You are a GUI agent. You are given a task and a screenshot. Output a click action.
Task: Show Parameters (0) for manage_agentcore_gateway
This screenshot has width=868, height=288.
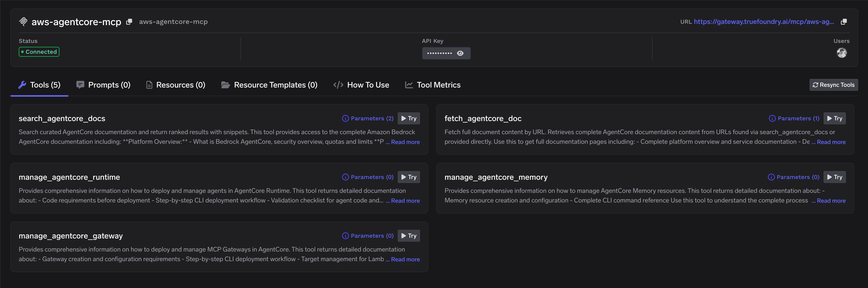click(x=368, y=236)
